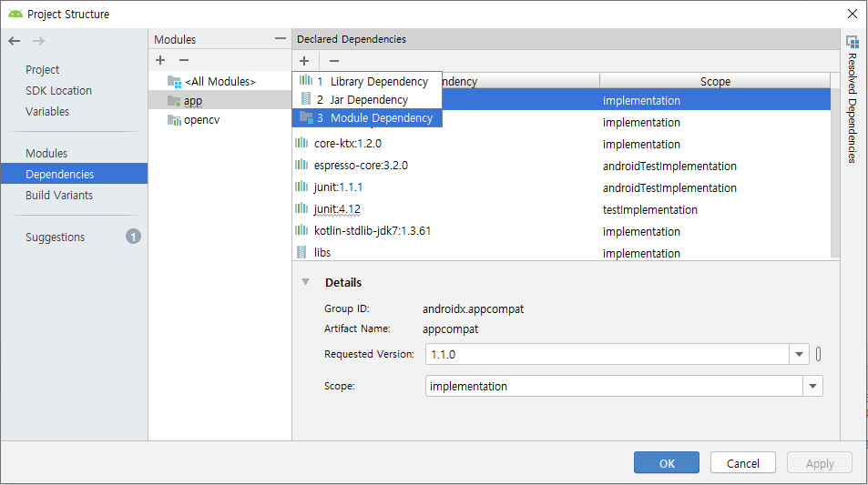Click the remove dependency minus icon

tap(333, 60)
